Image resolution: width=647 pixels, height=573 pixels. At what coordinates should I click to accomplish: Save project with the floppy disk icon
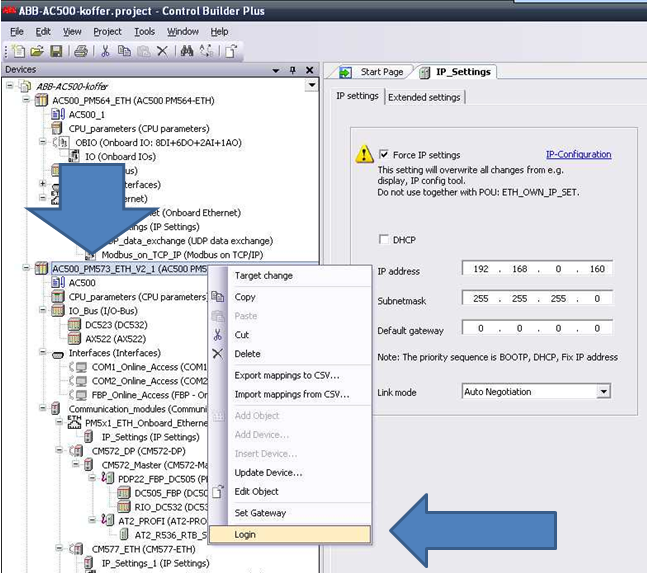pyautogui.click(x=56, y=50)
